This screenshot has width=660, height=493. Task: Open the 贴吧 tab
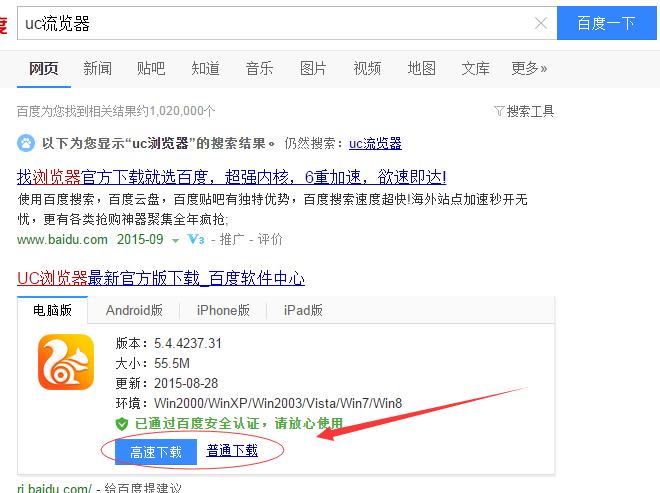point(151,68)
